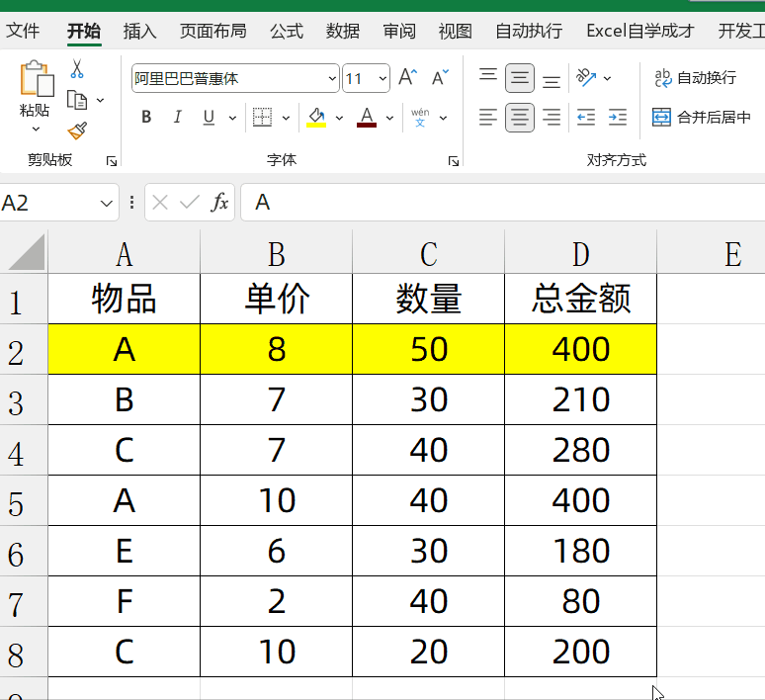
Task: Apply yellow fill color bucket
Action: coord(316,117)
